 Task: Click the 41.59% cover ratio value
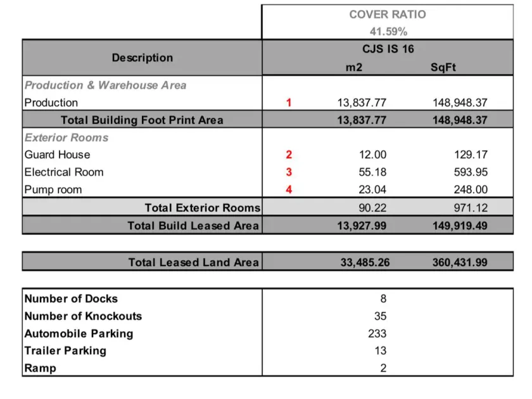(x=388, y=32)
